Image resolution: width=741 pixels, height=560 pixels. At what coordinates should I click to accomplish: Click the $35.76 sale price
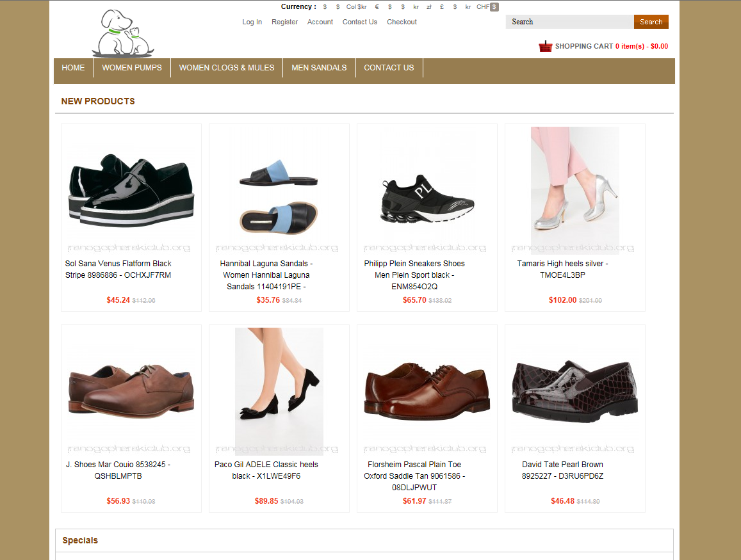tap(268, 300)
